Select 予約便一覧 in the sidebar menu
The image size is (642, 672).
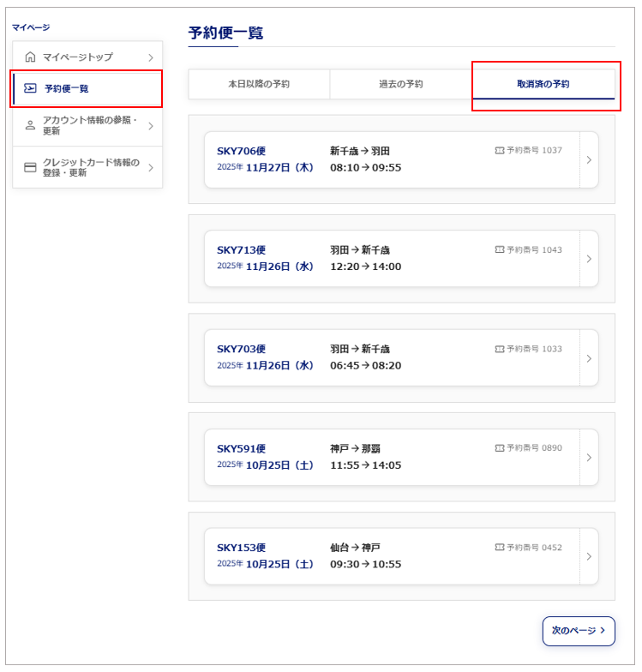point(87,89)
